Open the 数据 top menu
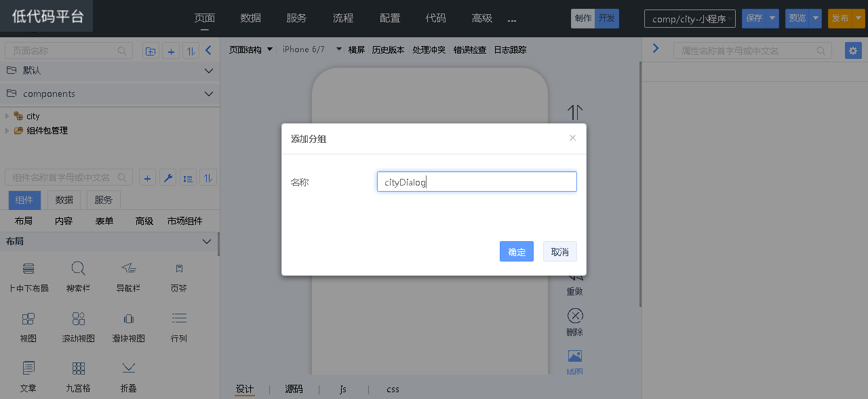 click(x=250, y=18)
